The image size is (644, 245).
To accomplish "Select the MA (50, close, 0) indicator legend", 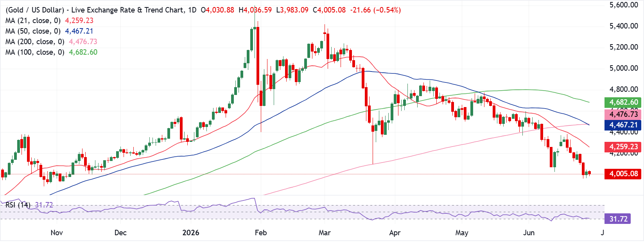I will pyautogui.click(x=33, y=31).
